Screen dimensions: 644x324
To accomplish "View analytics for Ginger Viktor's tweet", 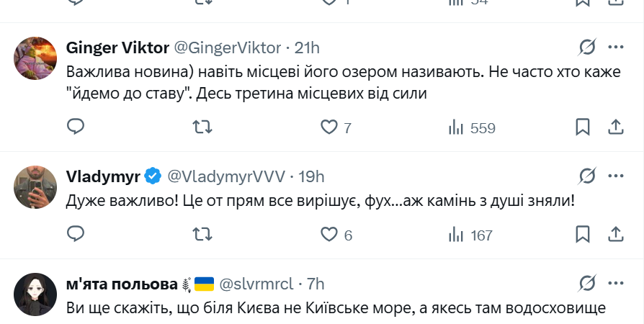I will coord(456,127).
